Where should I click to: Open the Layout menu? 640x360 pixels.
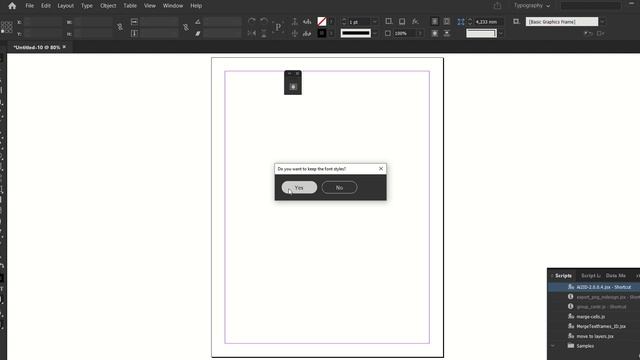pos(65,6)
